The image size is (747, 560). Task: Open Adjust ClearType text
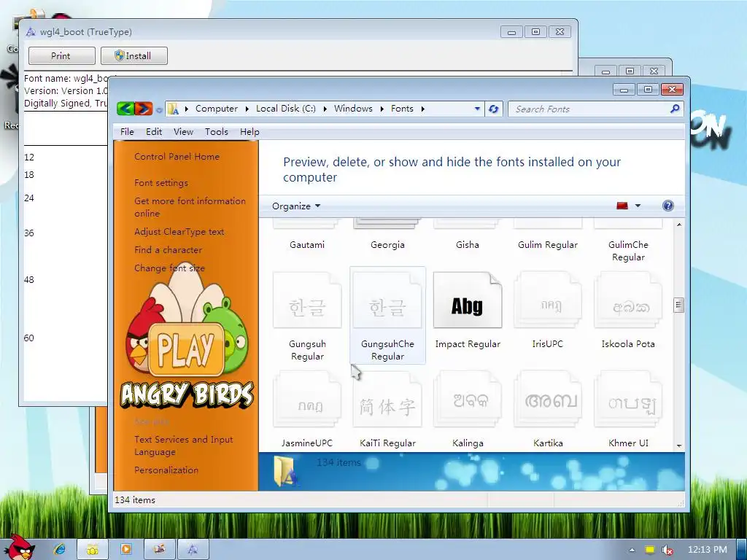coord(179,232)
